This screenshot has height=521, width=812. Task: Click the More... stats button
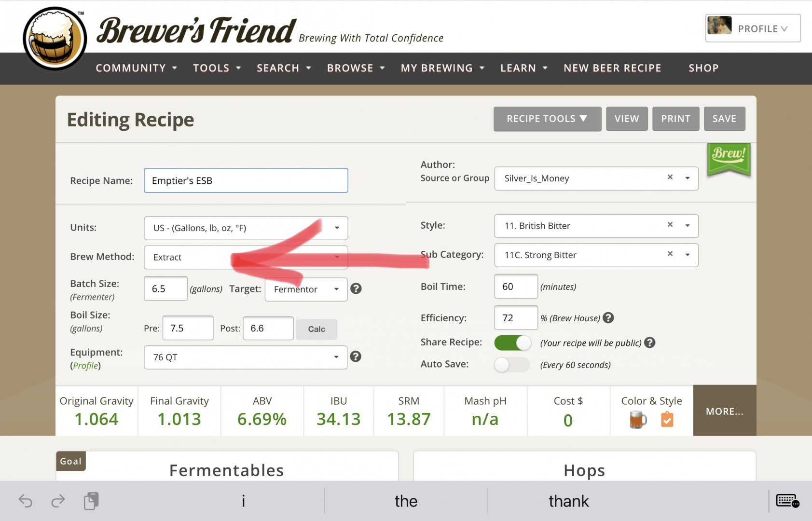[x=725, y=411]
